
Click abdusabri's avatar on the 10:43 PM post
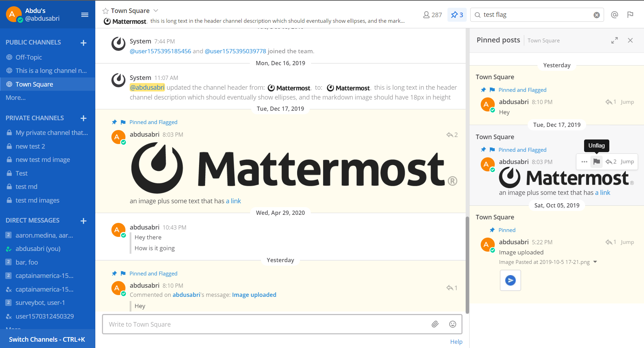pyautogui.click(x=118, y=230)
